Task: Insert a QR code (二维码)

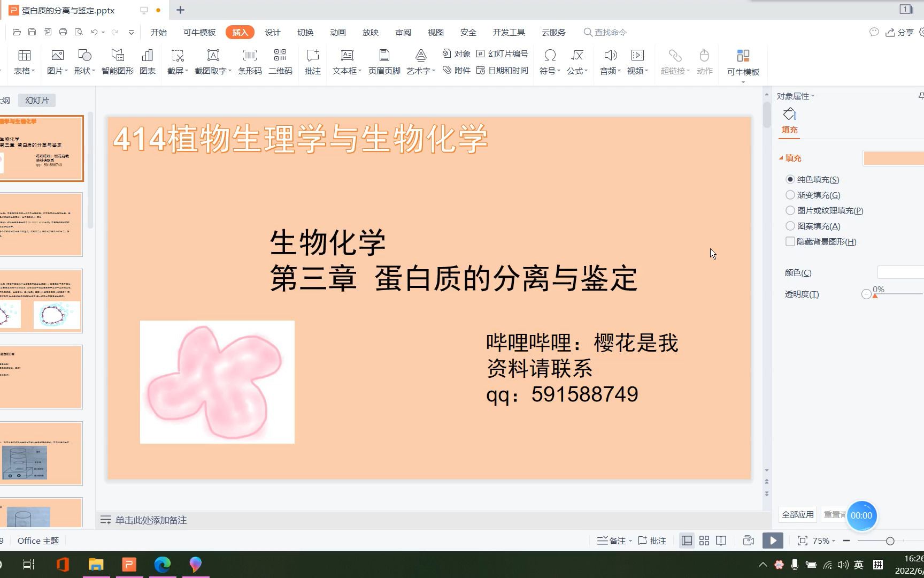Action: click(280, 62)
